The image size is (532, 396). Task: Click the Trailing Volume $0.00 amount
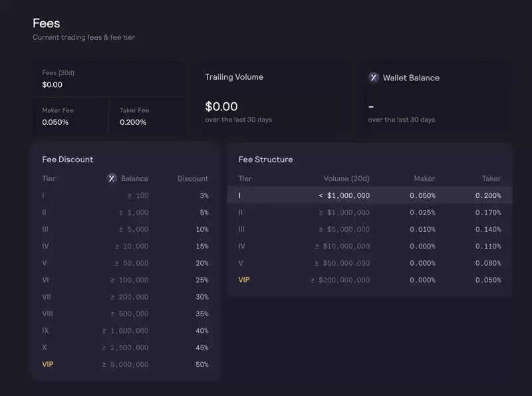(221, 106)
